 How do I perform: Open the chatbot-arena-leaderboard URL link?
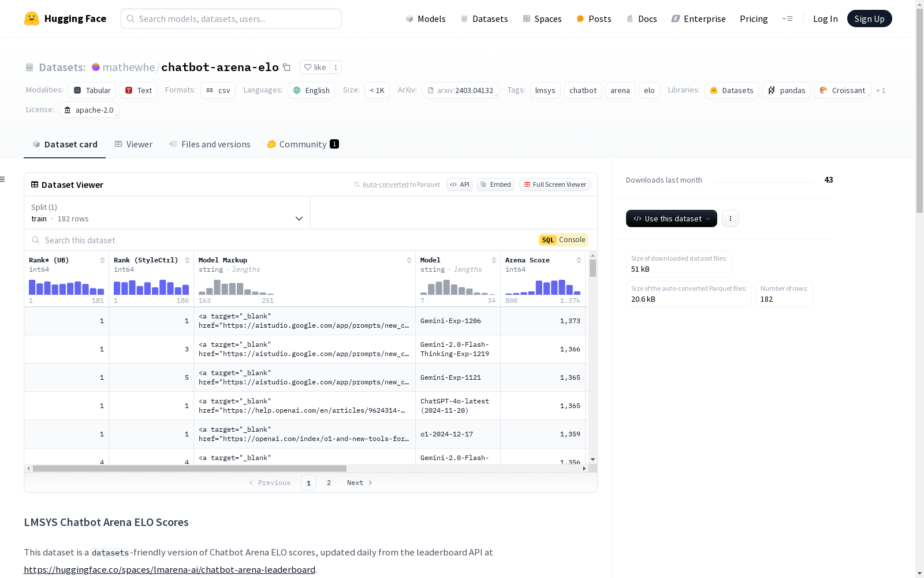click(x=170, y=570)
